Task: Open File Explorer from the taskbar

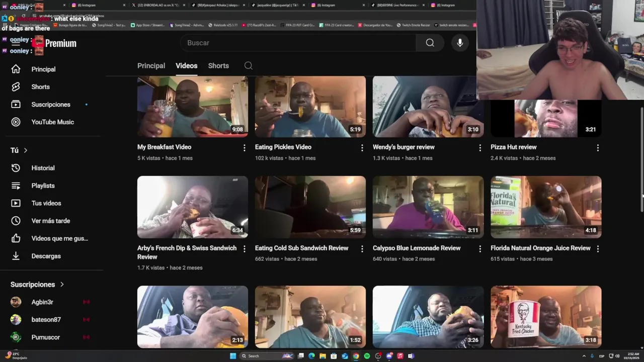Action: click(323, 356)
